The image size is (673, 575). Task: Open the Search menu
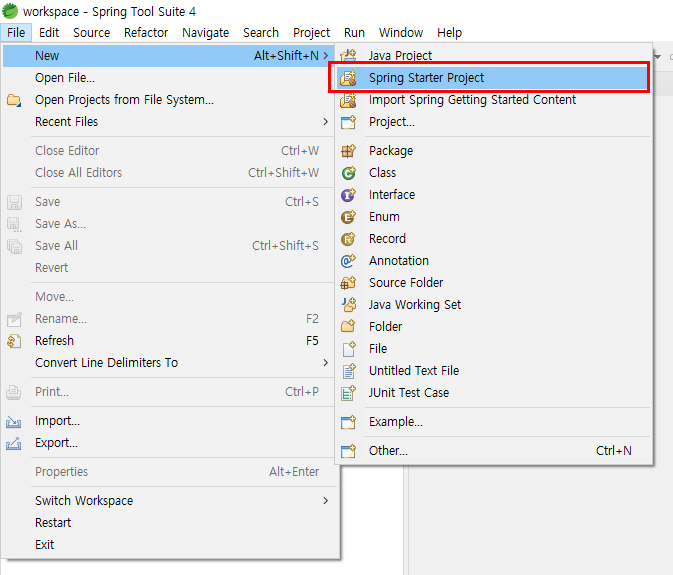click(261, 33)
